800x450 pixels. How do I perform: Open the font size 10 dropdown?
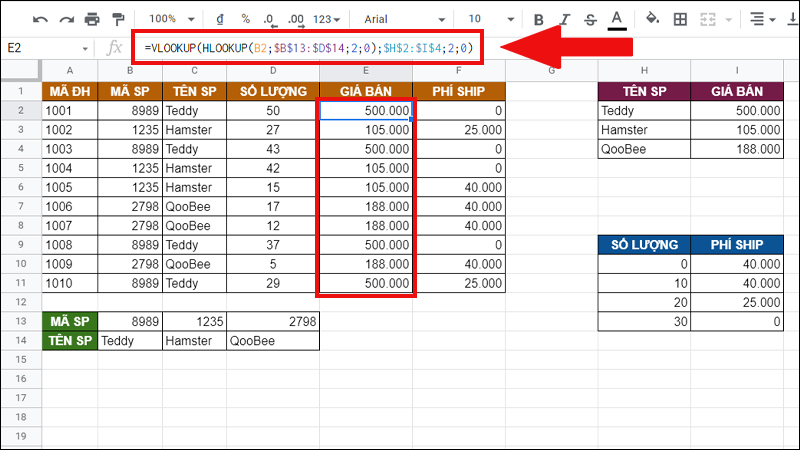(491, 19)
